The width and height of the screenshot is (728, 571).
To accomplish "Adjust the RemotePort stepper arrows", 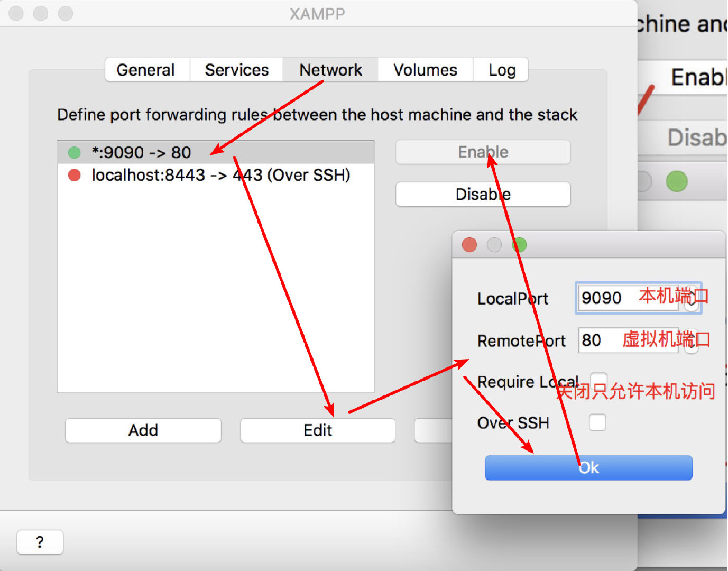I will pyautogui.click(x=692, y=340).
